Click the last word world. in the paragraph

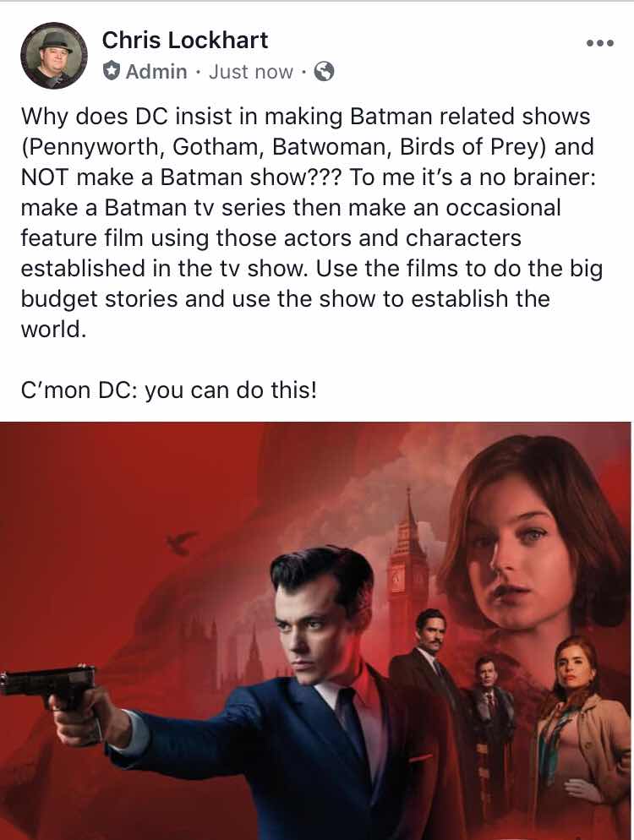click(x=53, y=329)
